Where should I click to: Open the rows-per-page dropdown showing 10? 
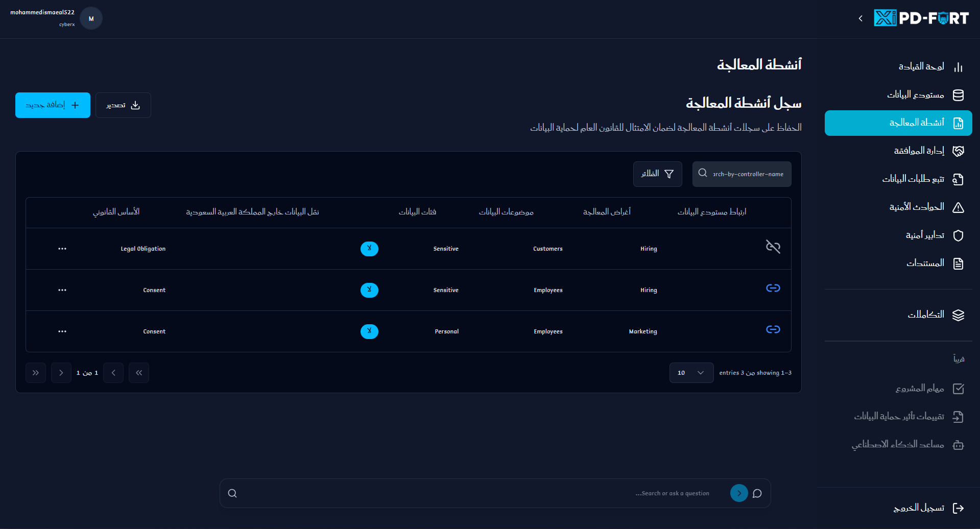[691, 373]
